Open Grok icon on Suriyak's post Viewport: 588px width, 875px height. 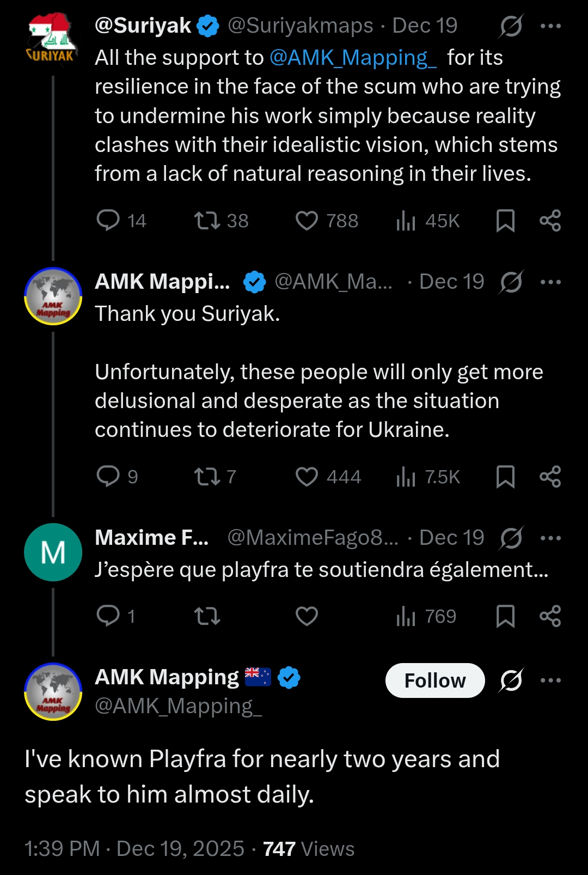pos(511,26)
